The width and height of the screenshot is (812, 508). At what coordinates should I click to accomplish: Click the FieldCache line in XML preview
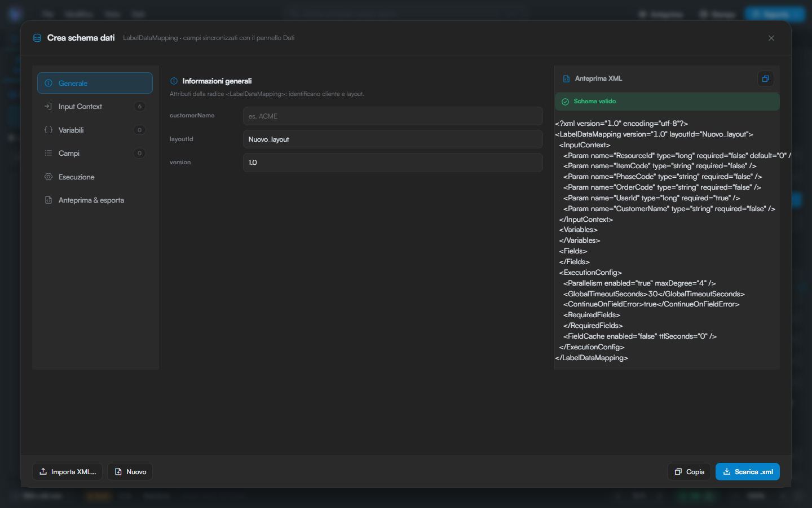click(x=640, y=336)
